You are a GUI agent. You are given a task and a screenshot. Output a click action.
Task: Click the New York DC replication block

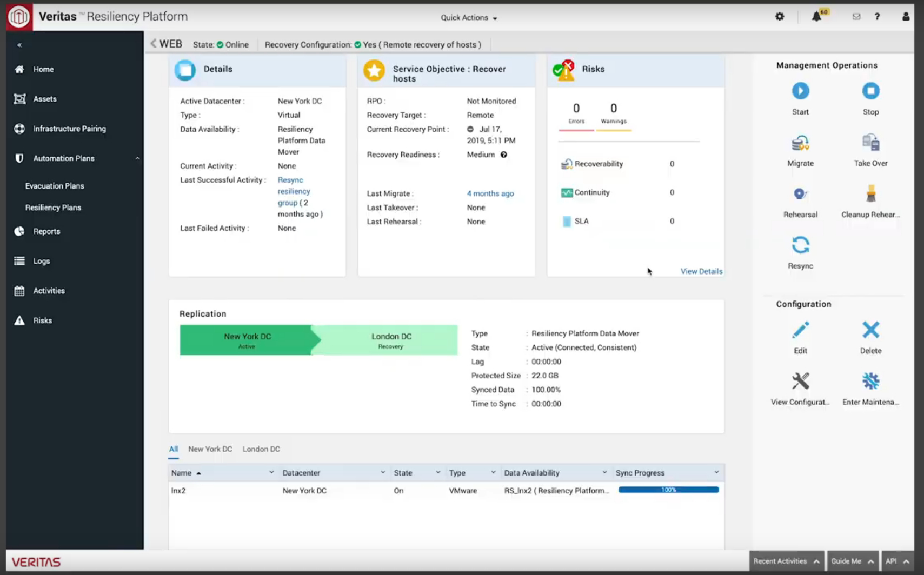pos(247,340)
